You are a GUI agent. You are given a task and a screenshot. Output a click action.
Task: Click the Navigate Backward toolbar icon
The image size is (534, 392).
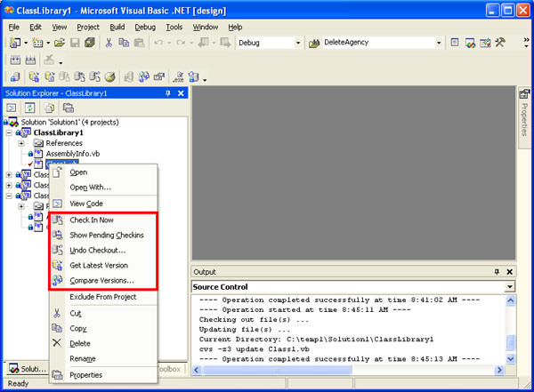[x=203, y=43]
